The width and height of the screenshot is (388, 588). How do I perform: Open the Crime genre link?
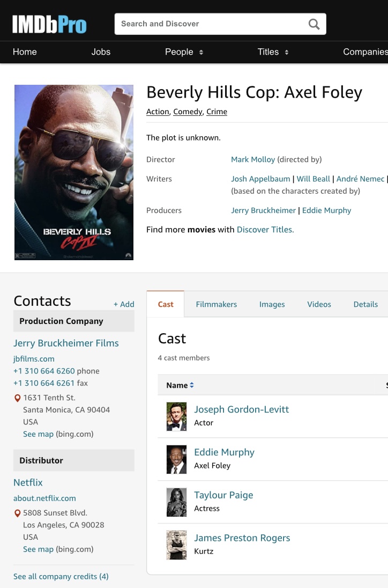[217, 112]
